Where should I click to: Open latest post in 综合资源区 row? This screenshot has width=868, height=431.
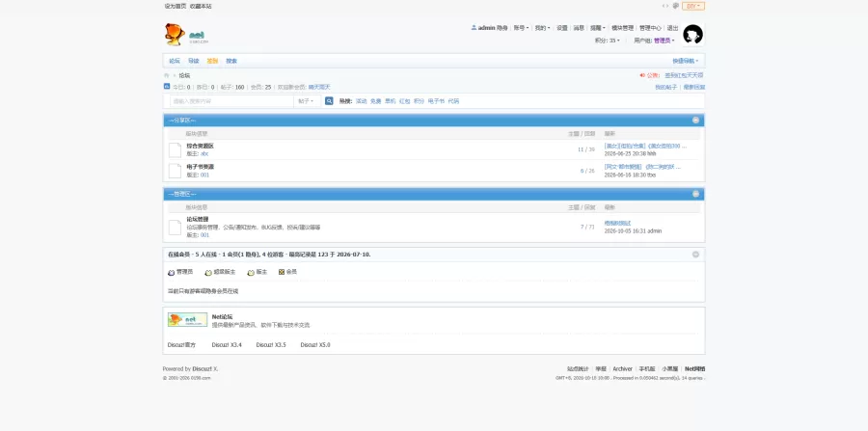645,146
